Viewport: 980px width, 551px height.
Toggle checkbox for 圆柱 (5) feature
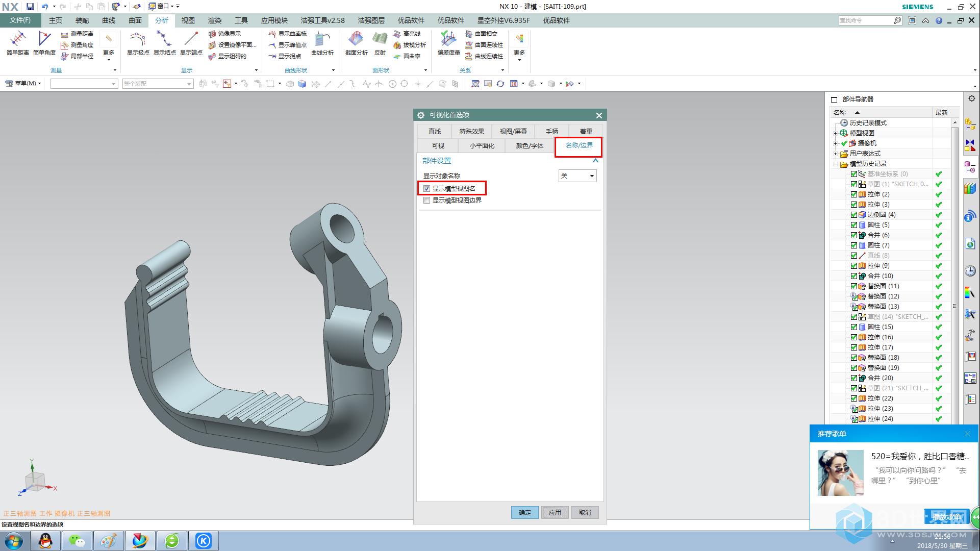point(854,225)
